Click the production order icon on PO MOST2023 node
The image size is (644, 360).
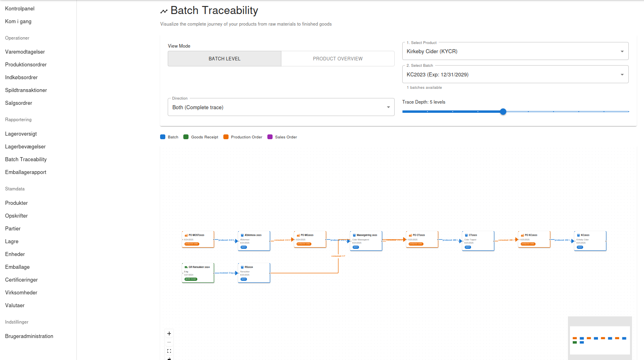(x=186, y=235)
